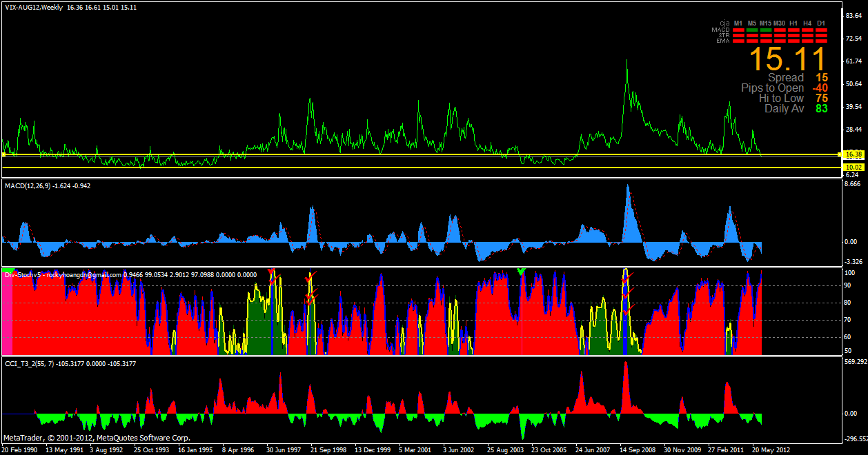Click the 14 Sep 2008 date label
The image size is (868, 455).
[638, 449]
